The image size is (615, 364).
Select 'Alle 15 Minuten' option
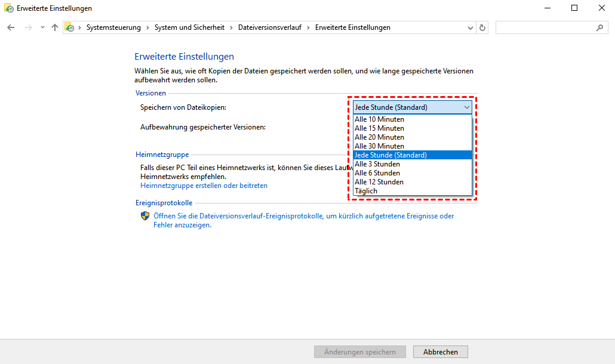(x=379, y=128)
